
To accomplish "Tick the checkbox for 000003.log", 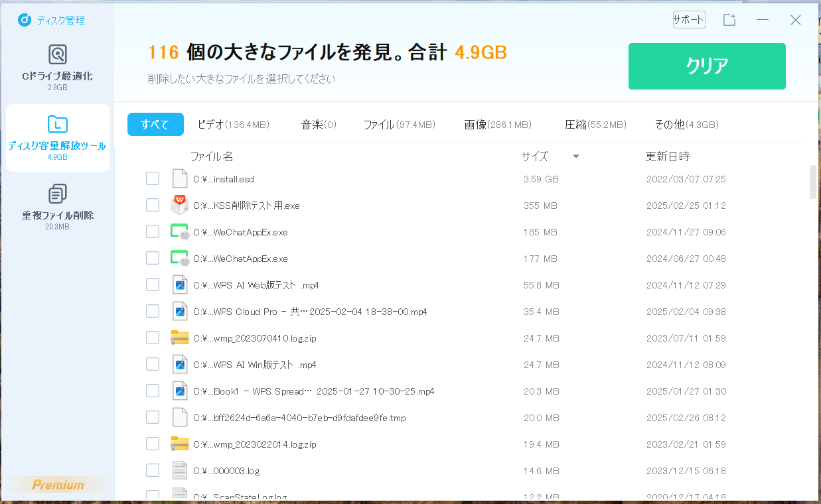I will [153, 470].
